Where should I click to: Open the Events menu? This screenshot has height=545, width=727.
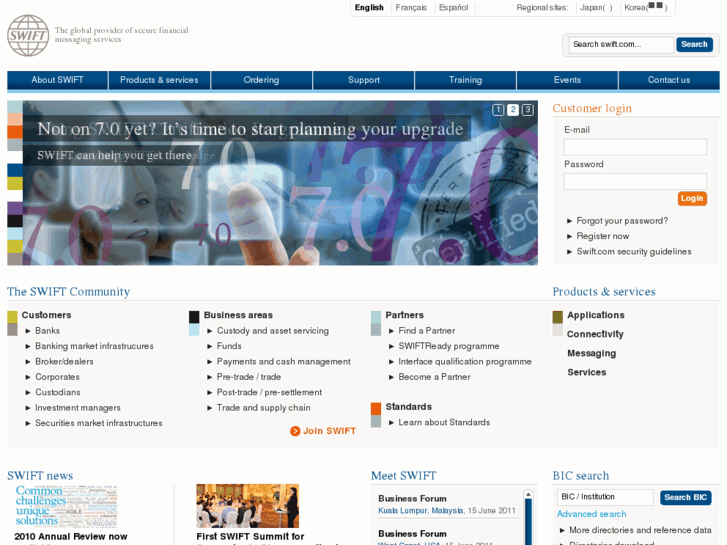point(567,80)
